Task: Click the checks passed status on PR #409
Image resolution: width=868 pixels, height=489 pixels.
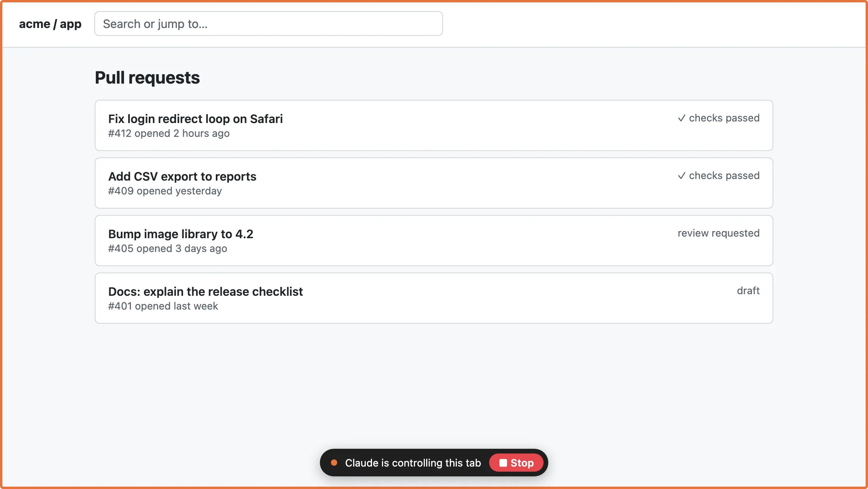Action: click(x=718, y=175)
